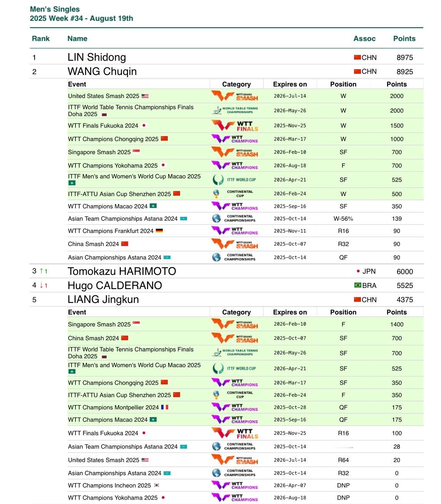Screen dimensions: 441x504
Task: Click LIANG's ITTF World Table Tennis Championships Finals Doha
Action: (x=131, y=353)
